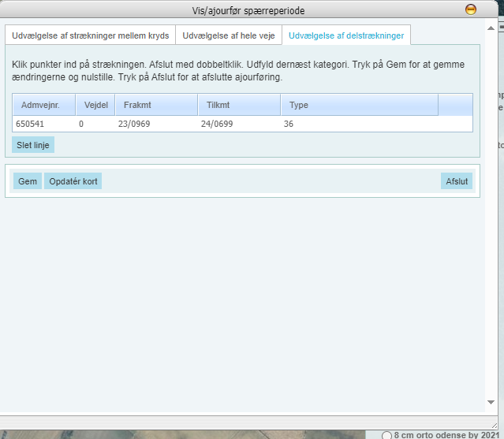Sort by the Tilkmt column header
The height and width of the screenshot is (439, 504).
click(239, 105)
